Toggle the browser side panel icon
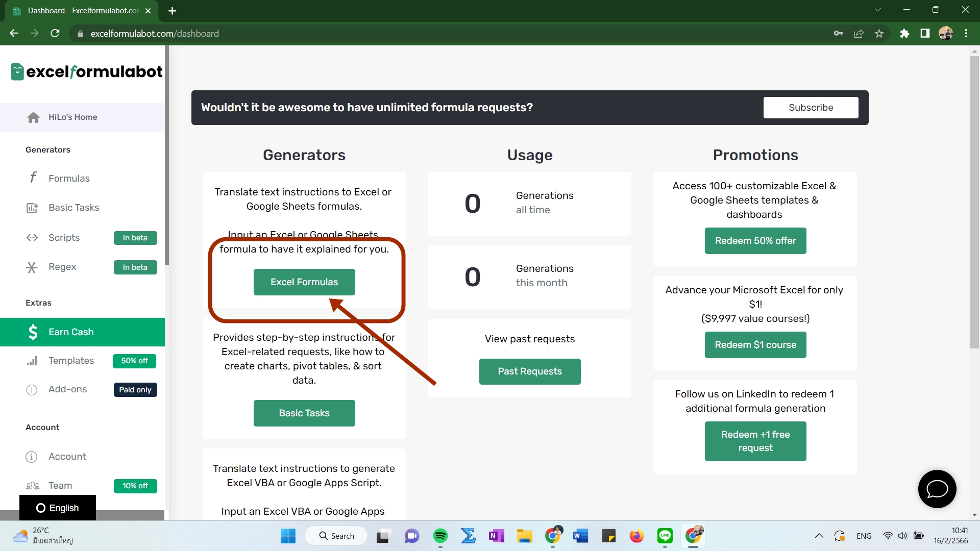The height and width of the screenshot is (551, 980). (x=925, y=34)
